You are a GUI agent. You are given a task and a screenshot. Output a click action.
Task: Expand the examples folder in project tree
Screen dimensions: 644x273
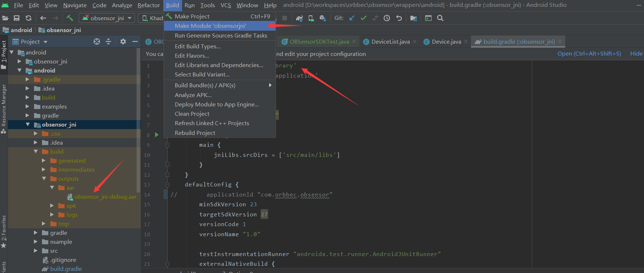click(x=27, y=106)
